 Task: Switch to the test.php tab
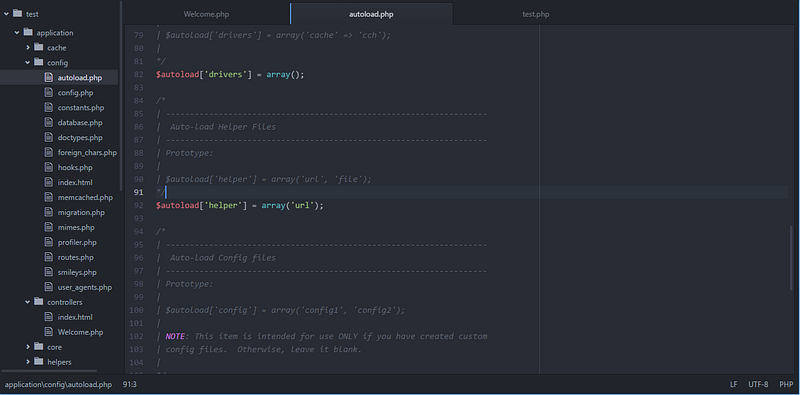[536, 14]
